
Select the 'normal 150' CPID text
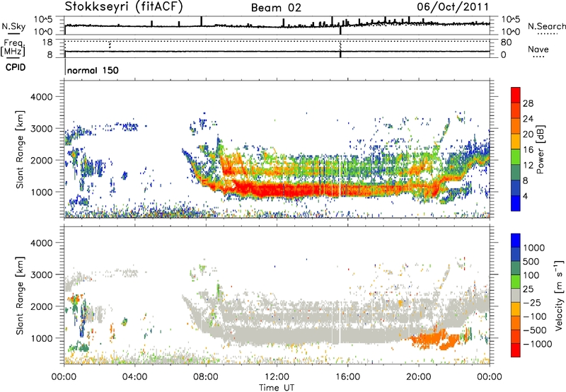[x=93, y=70]
